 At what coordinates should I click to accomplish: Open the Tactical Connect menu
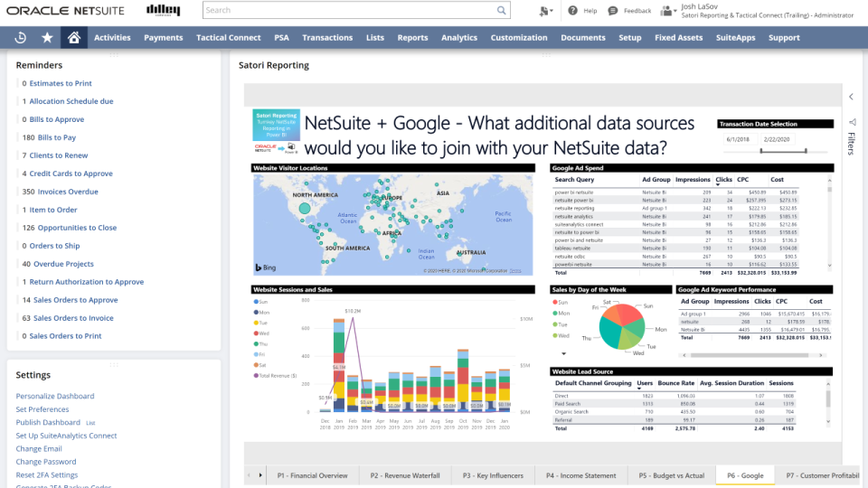click(228, 38)
